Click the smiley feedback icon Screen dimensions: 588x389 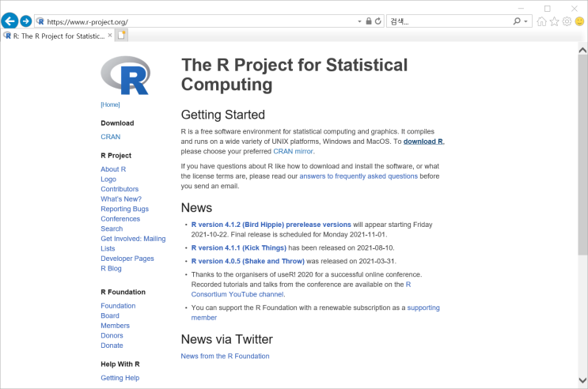tap(579, 21)
